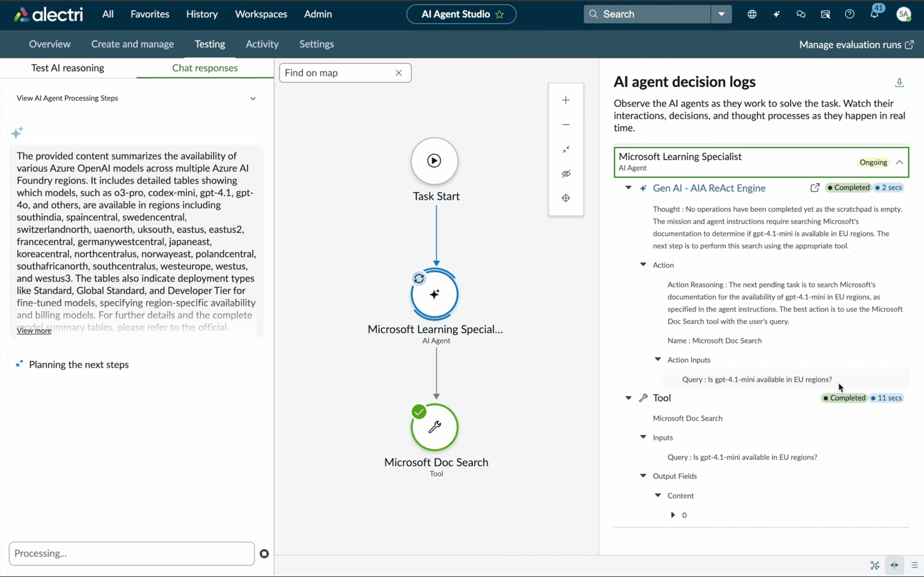Switch to network graph view in bottom bar
The height and width of the screenshot is (577, 924).
pyautogui.click(x=875, y=565)
